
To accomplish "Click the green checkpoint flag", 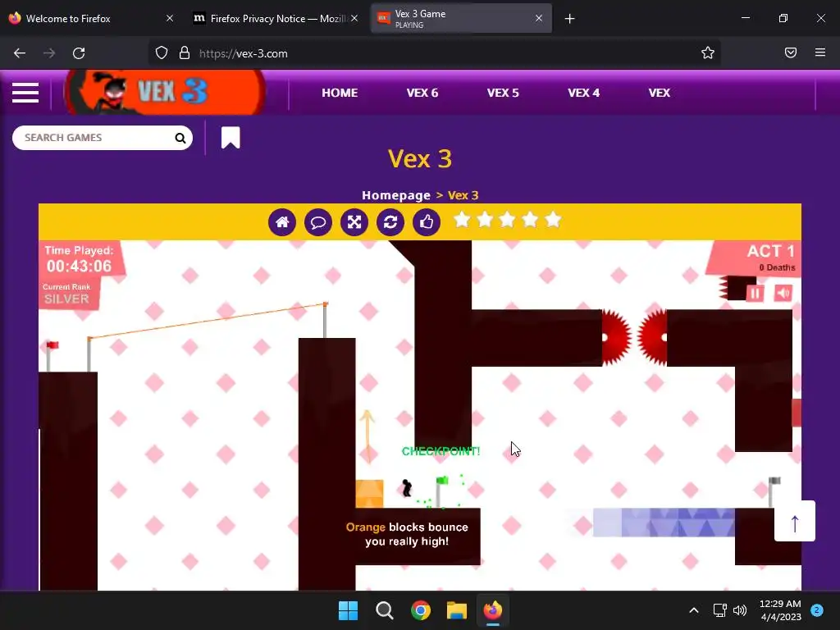I will click(x=441, y=491).
